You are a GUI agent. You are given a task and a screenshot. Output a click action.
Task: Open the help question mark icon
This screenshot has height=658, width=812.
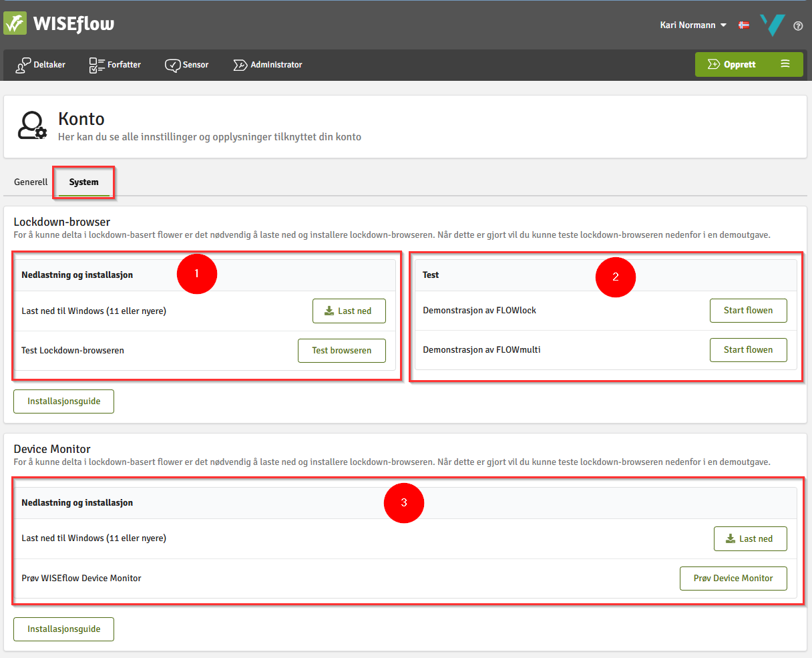pyautogui.click(x=798, y=26)
